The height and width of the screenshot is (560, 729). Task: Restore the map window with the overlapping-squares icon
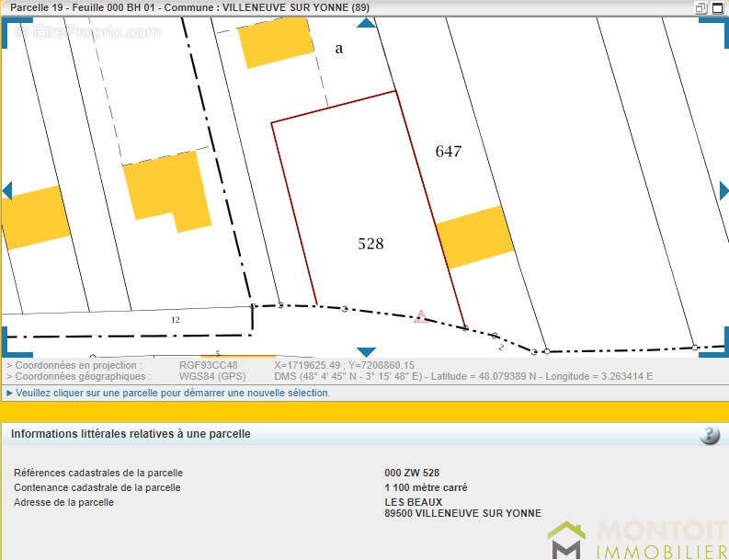click(701, 8)
